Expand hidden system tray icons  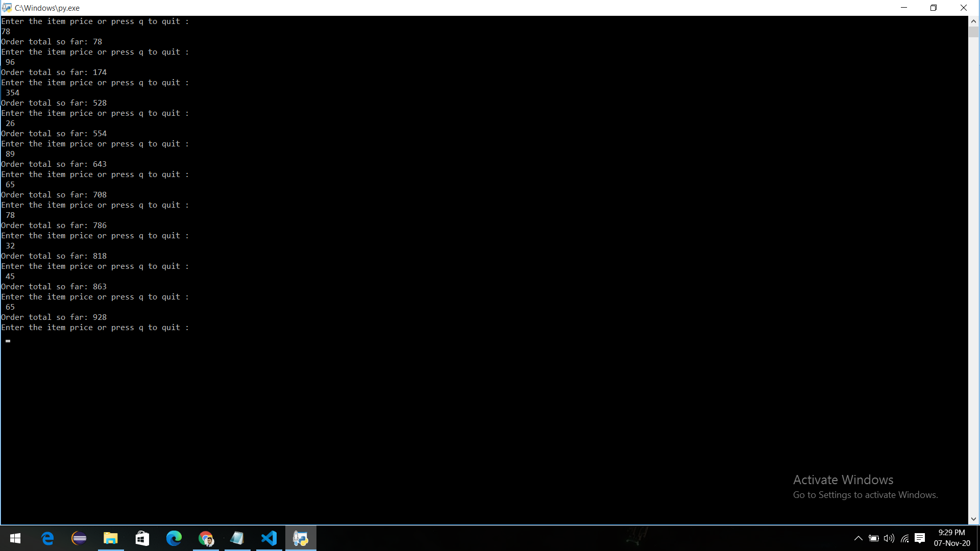[x=858, y=538]
